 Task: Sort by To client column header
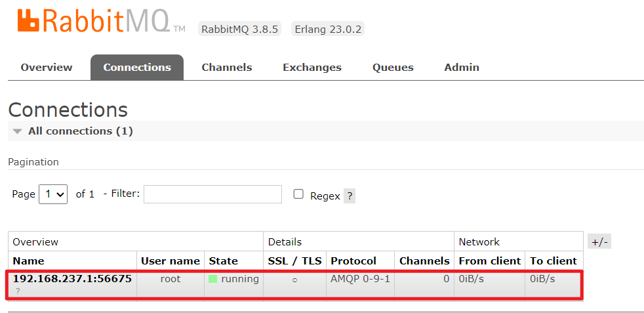[x=553, y=261]
